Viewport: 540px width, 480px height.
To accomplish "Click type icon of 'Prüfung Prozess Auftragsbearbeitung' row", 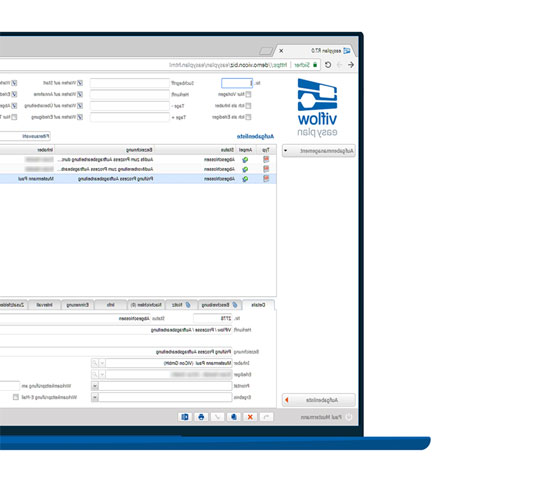I will point(266,179).
